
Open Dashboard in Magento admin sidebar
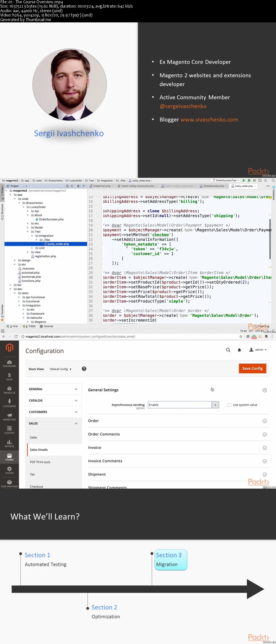pyautogui.click(x=9, y=363)
